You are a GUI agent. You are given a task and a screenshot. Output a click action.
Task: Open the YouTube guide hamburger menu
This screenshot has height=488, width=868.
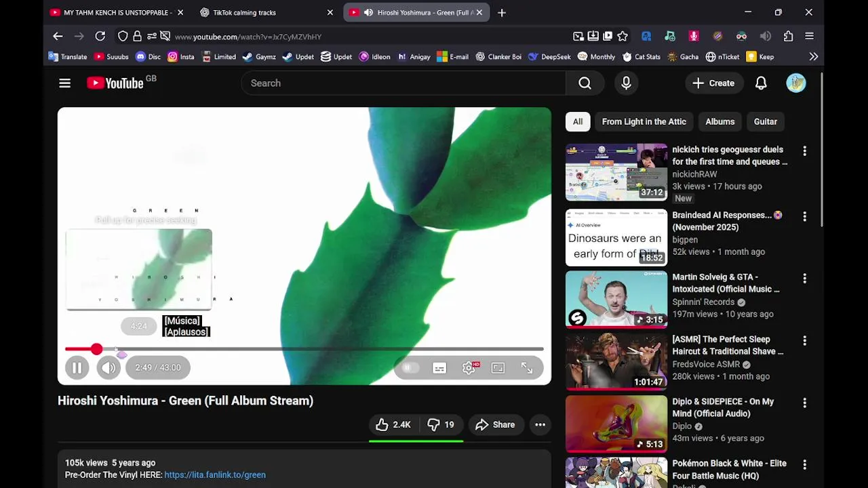click(x=64, y=83)
